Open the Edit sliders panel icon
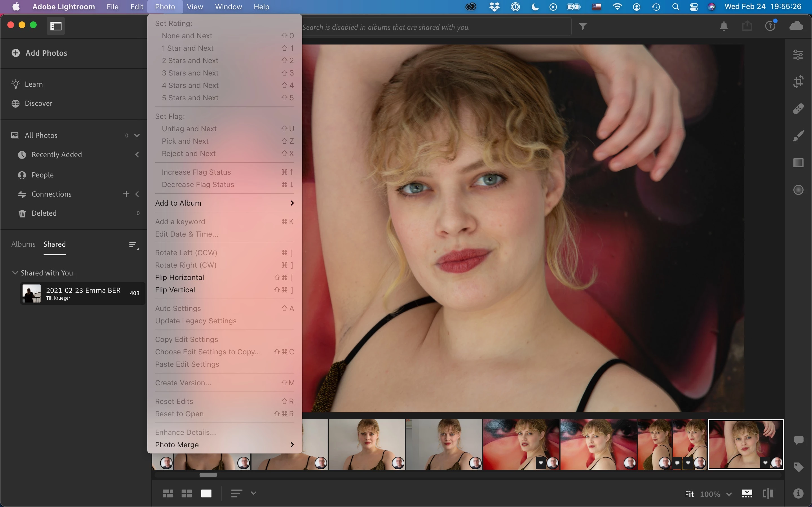This screenshot has height=507, width=812. click(798, 54)
